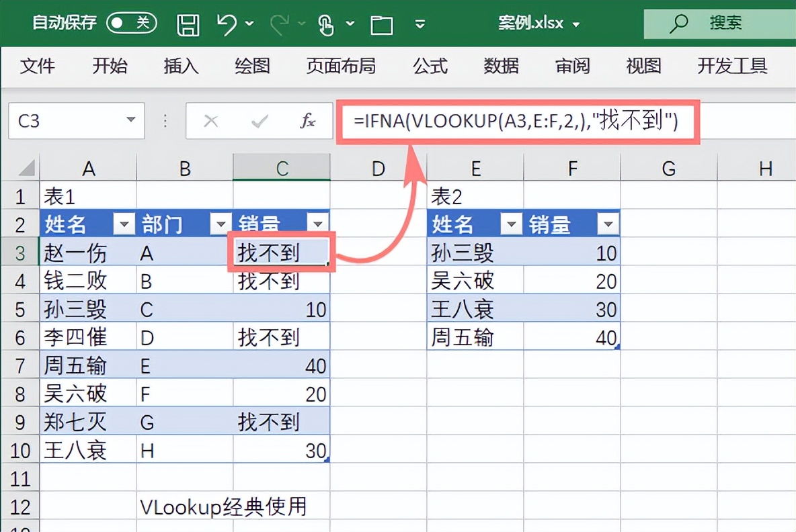The height and width of the screenshot is (532, 796).
Task: Click cell 王八衰 in column E
Action: (476, 309)
